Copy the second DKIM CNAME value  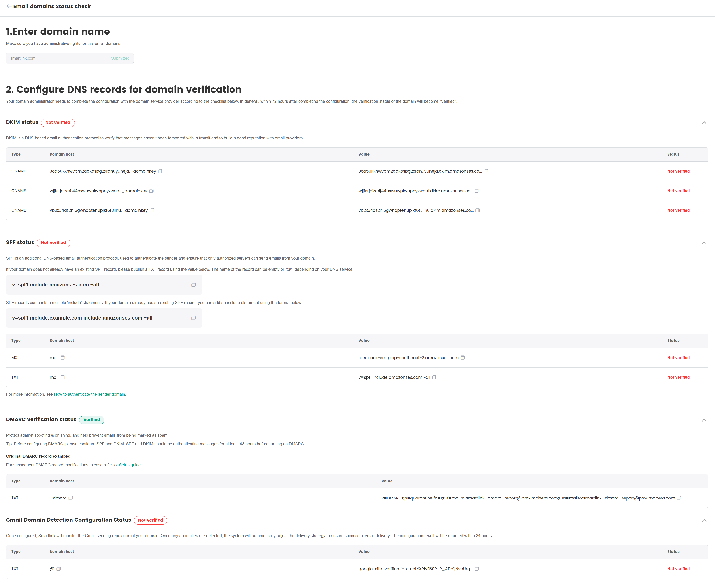point(477,191)
